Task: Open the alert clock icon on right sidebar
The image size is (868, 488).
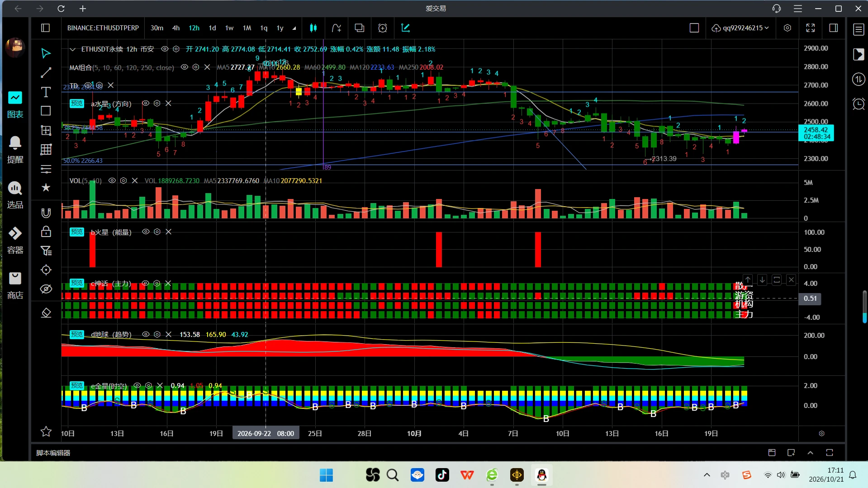Action: click(x=859, y=104)
